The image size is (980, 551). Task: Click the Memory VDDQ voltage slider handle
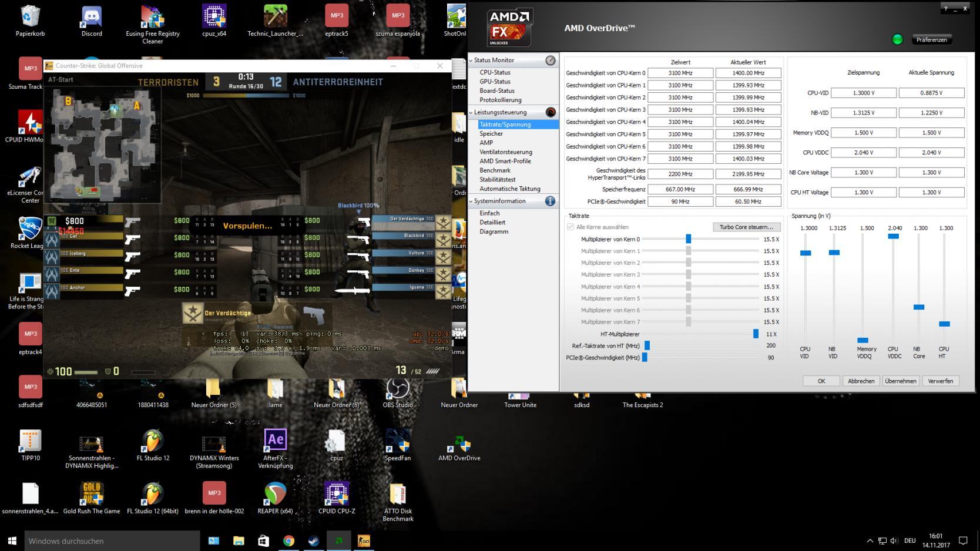pos(862,340)
